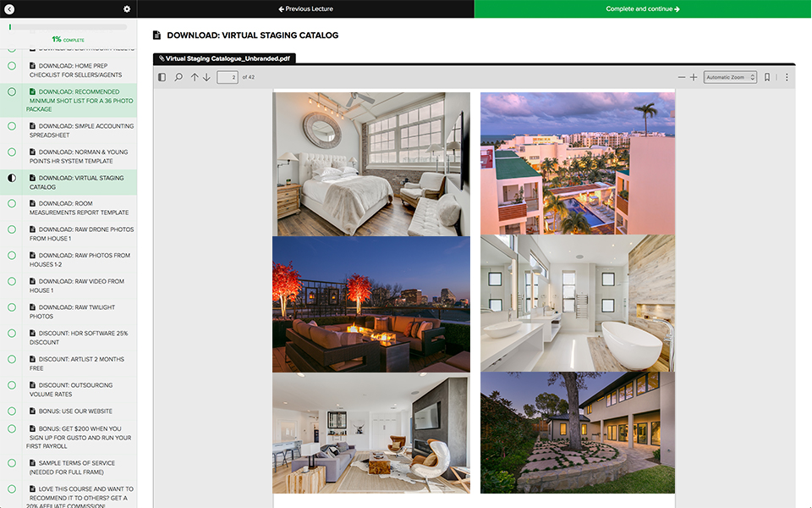Click document icon for Bonus: Use Our Website

point(33,411)
